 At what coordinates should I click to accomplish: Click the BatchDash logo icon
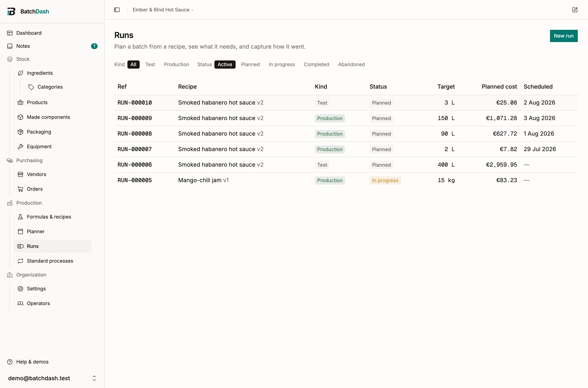(11, 11)
